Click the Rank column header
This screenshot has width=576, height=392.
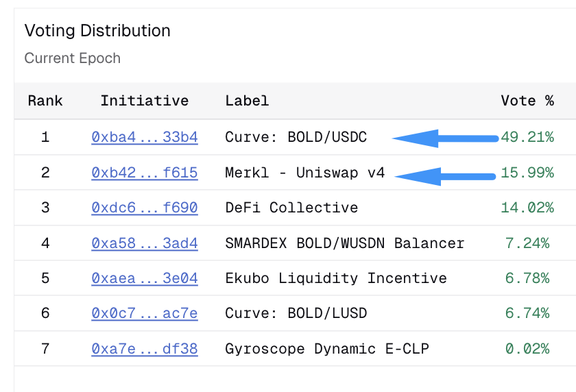click(45, 101)
